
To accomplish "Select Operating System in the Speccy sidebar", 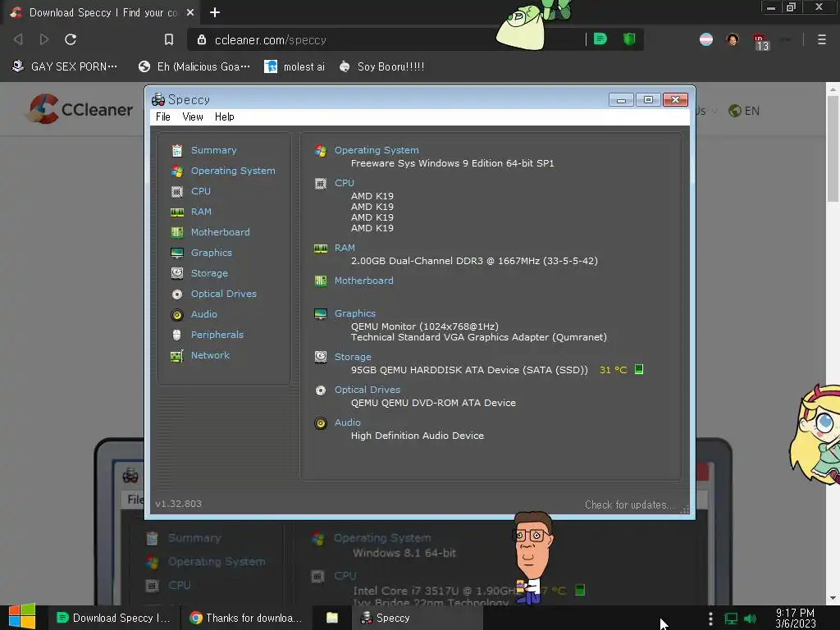I will coord(232,171).
